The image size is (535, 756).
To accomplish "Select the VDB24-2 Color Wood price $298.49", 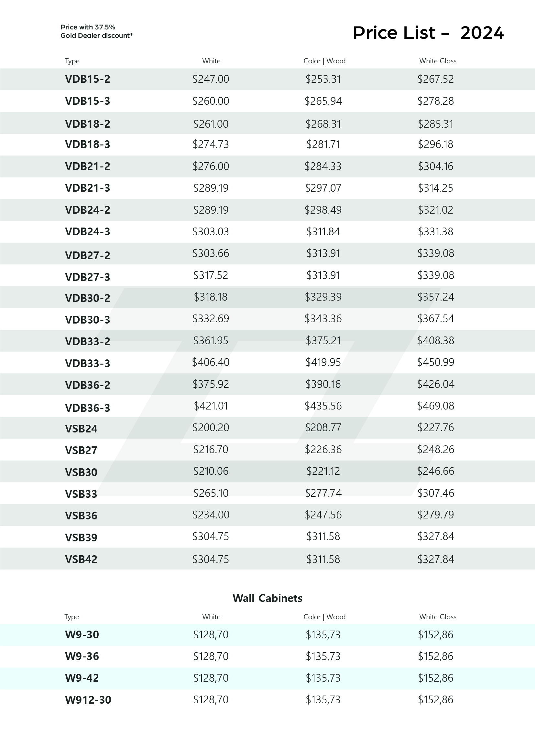I will (x=323, y=210).
